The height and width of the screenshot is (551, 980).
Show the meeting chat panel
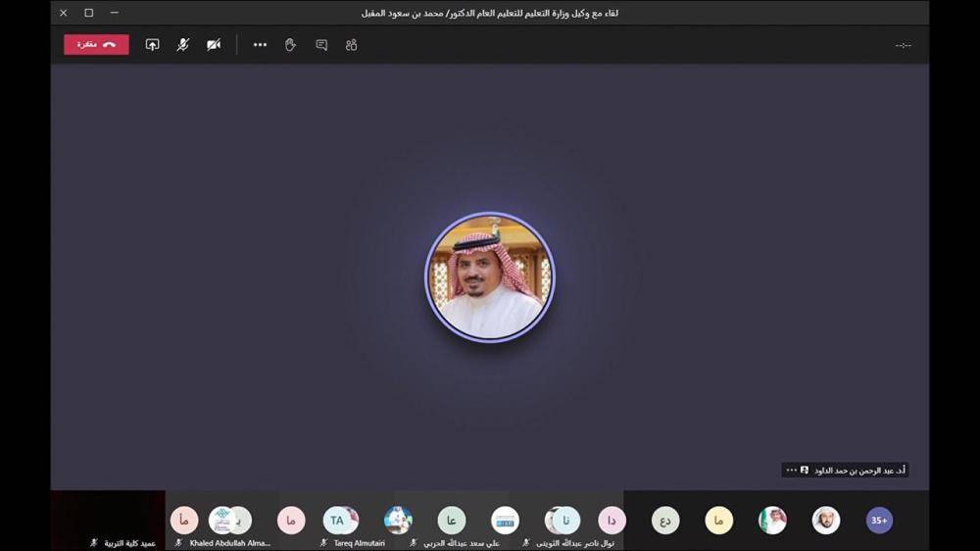point(320,44)
